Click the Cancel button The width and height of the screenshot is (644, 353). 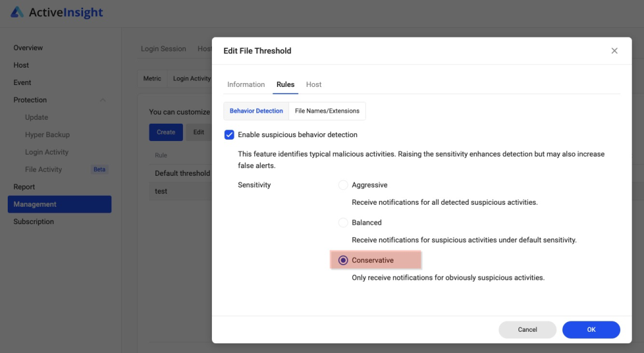pos(527,330)
